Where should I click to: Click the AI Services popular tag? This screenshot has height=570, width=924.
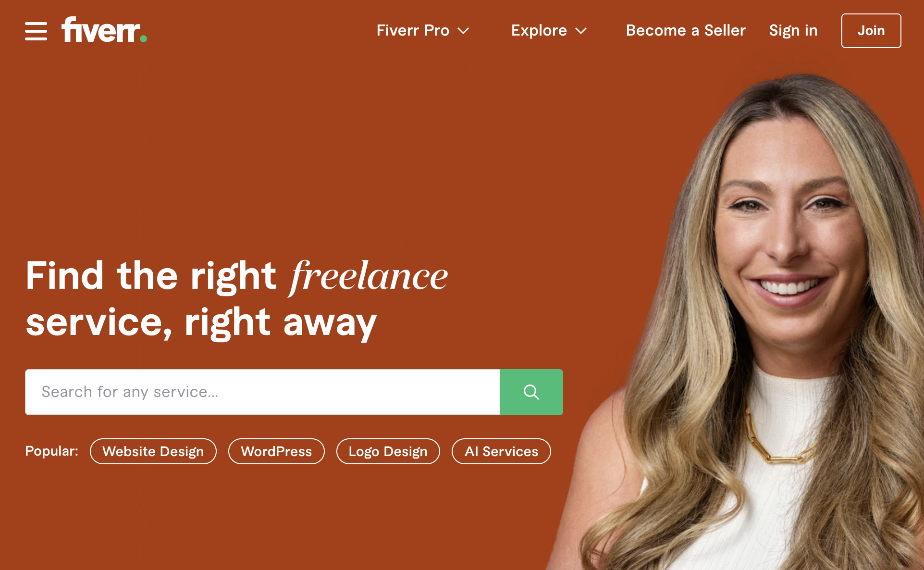tap(501, 451)
